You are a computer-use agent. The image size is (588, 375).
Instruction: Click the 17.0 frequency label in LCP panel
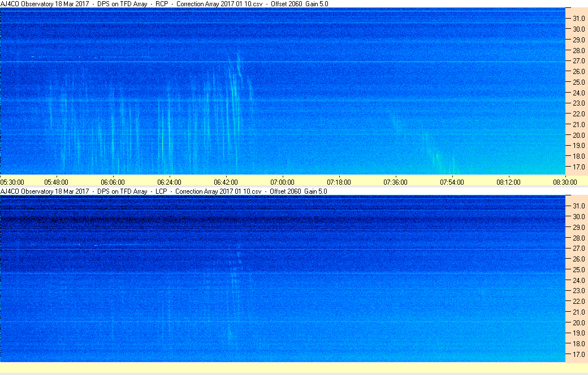578,355
